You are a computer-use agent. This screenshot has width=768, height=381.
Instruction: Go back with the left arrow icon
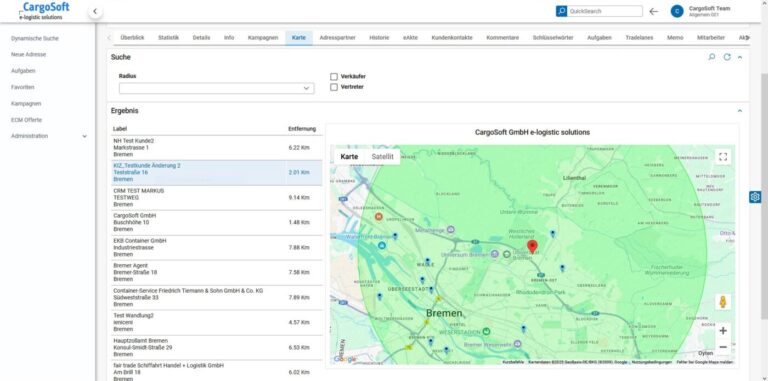click(x=653, y=11)
